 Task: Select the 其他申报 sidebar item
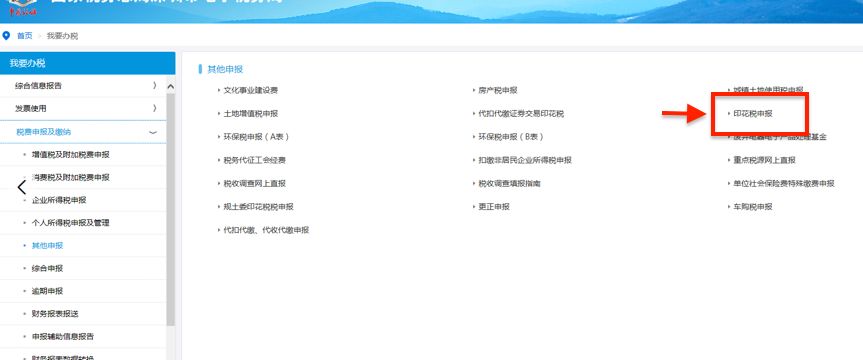(47, 246)
